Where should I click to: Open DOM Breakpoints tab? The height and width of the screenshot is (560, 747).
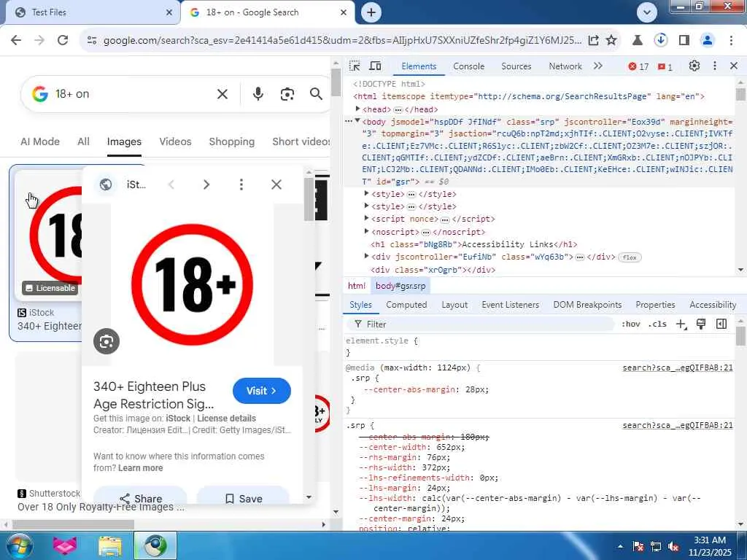pos(587,305)
